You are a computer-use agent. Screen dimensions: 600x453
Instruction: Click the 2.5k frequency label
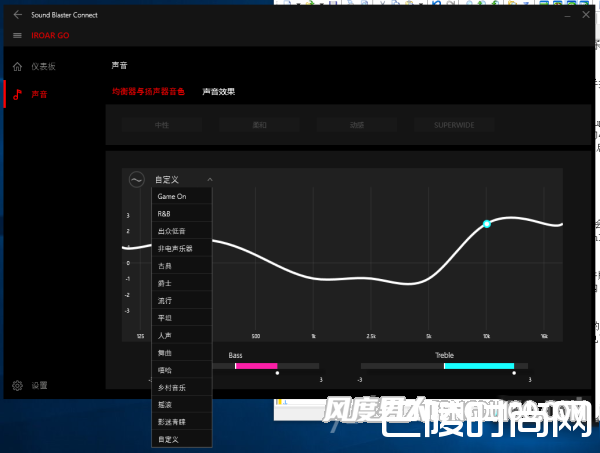(x=371, y=336)
